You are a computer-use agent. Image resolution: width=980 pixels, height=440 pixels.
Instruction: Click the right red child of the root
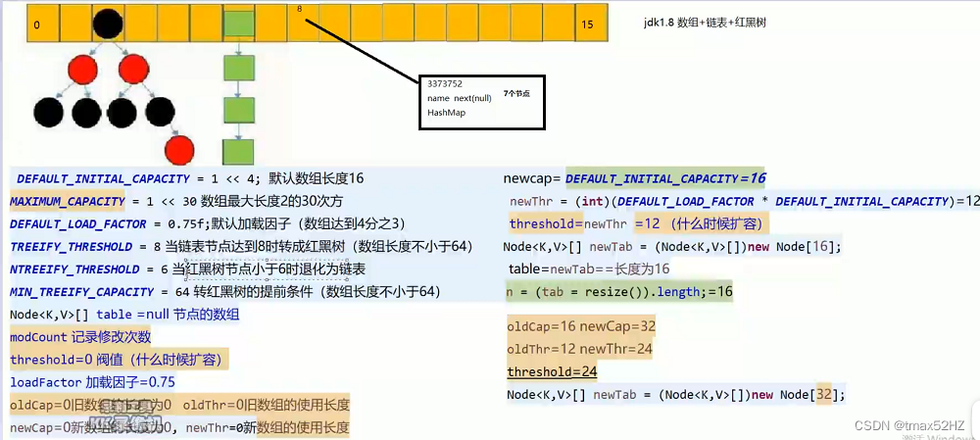click(132, 69)
